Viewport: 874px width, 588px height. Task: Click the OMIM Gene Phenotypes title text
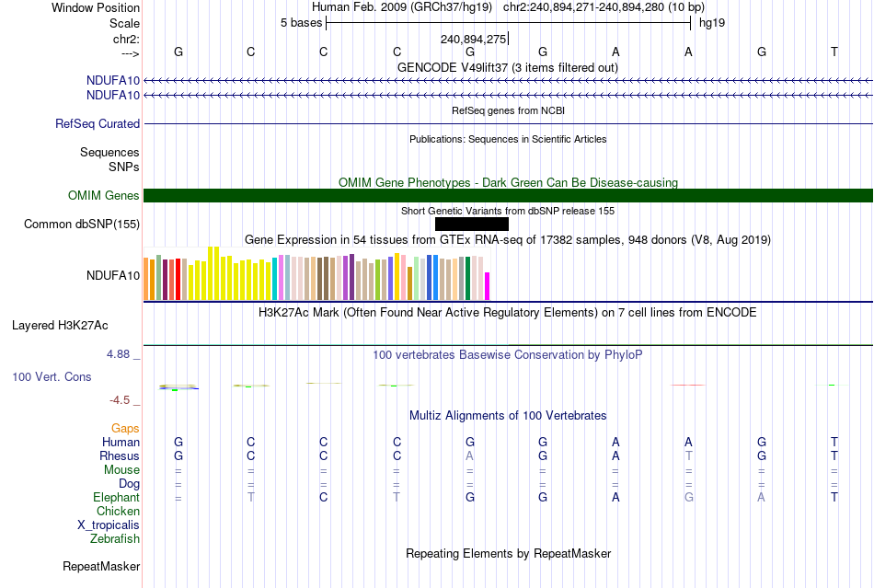click(x=508, y=182)
